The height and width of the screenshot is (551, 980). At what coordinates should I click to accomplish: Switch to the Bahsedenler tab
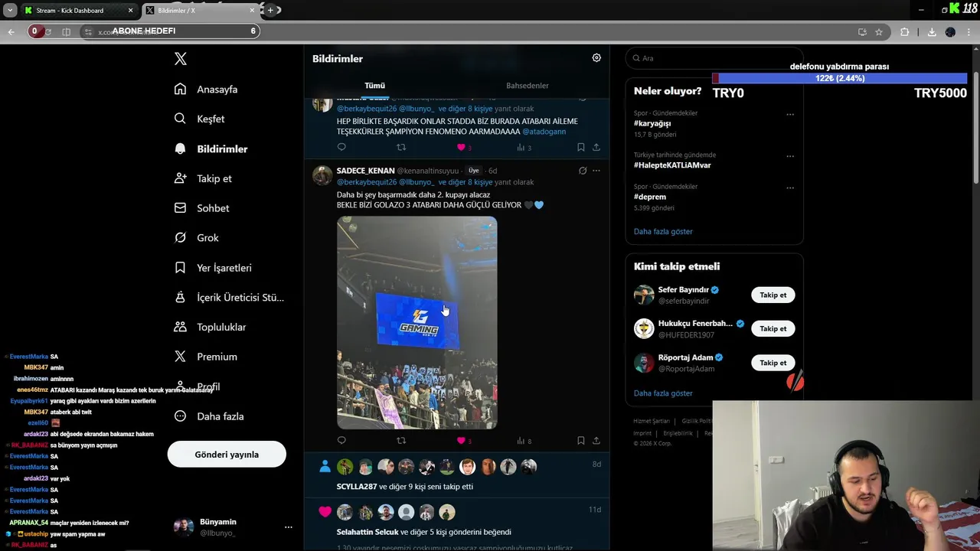coord(527,86)
